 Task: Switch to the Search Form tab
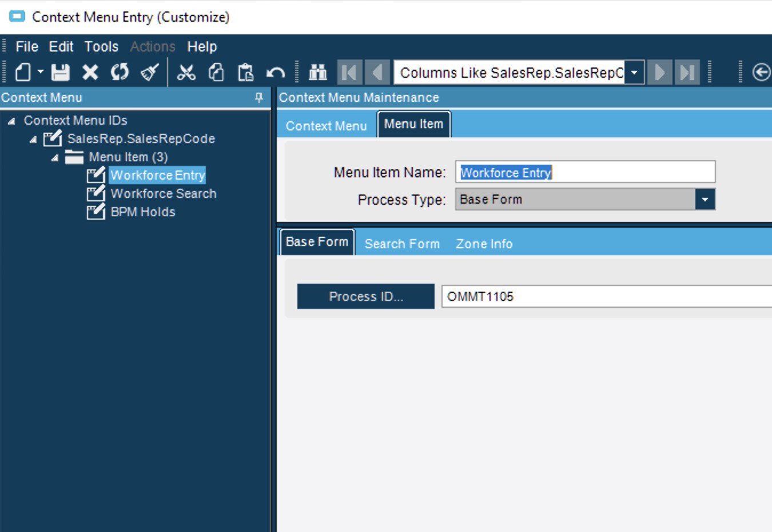click(x=401, y=243)
